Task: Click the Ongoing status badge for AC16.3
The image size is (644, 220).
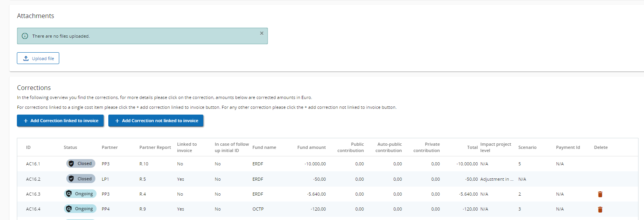Action: (x=80, y=194)
